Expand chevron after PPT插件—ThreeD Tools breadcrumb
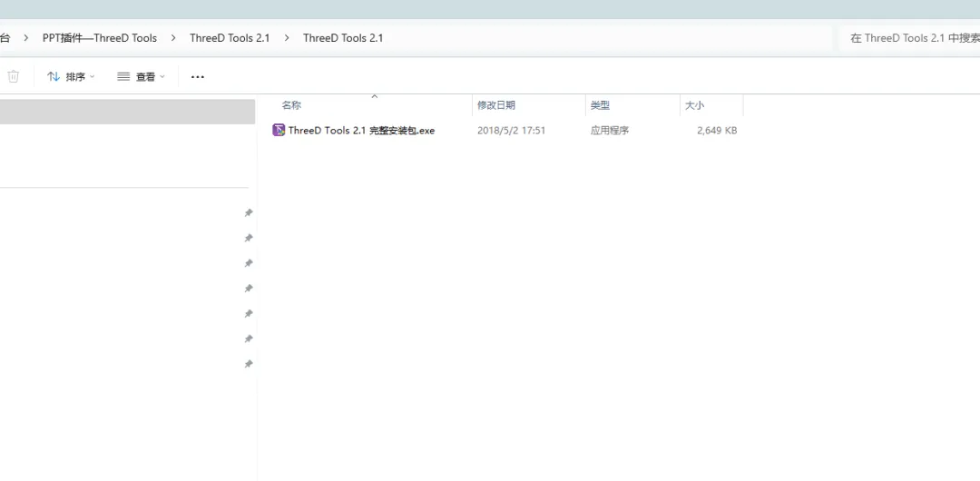This screenshot has width=980, height=481. coord(173,37)
